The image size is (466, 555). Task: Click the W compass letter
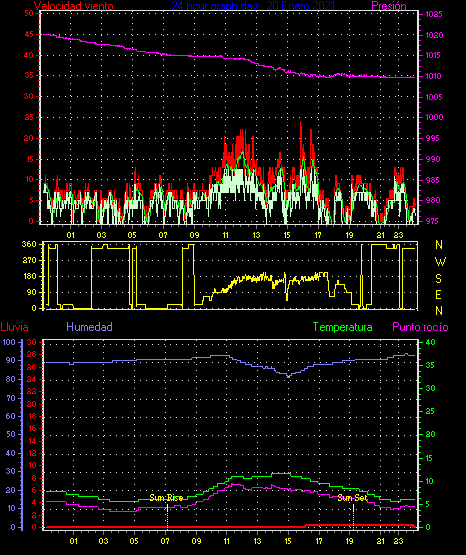click(440, 262)
